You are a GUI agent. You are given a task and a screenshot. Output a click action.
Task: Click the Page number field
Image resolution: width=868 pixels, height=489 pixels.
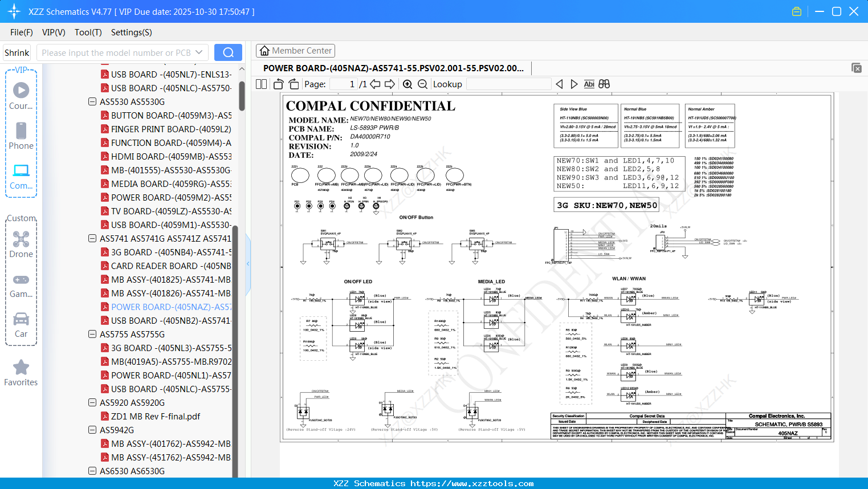[x=344, y=84]
